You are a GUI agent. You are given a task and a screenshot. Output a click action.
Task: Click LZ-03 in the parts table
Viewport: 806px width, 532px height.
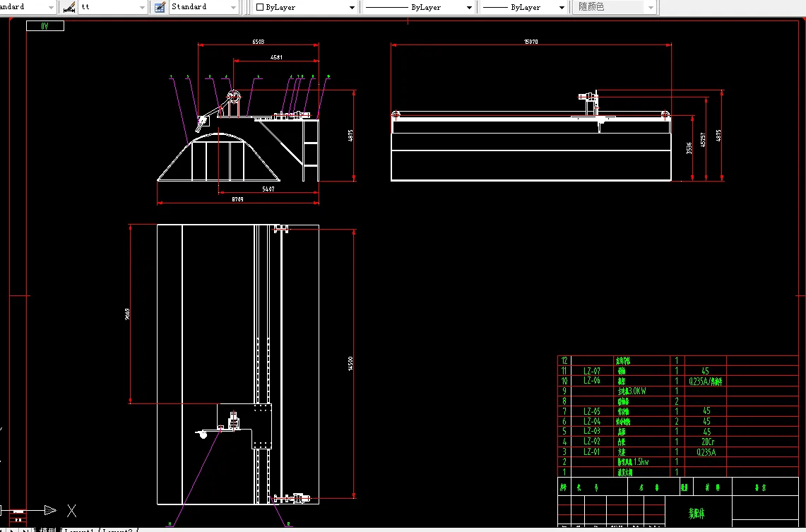coord(592,431)
